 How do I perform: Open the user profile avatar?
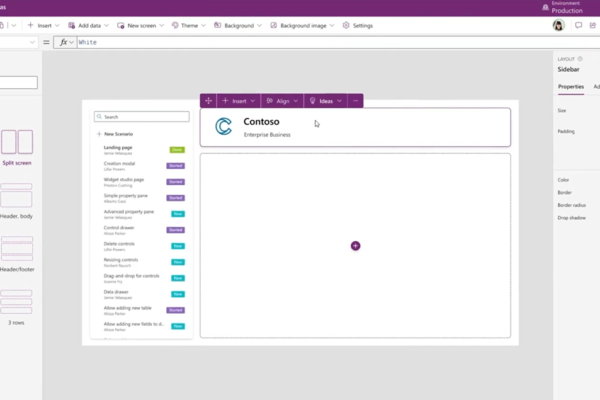[x=558, y=25]
